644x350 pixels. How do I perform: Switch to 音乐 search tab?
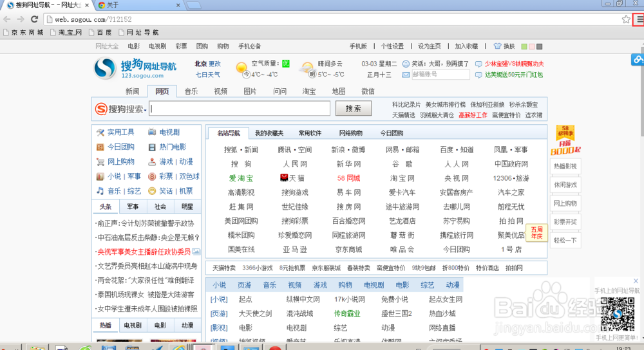pyautogui.click(x=191, y=91)
